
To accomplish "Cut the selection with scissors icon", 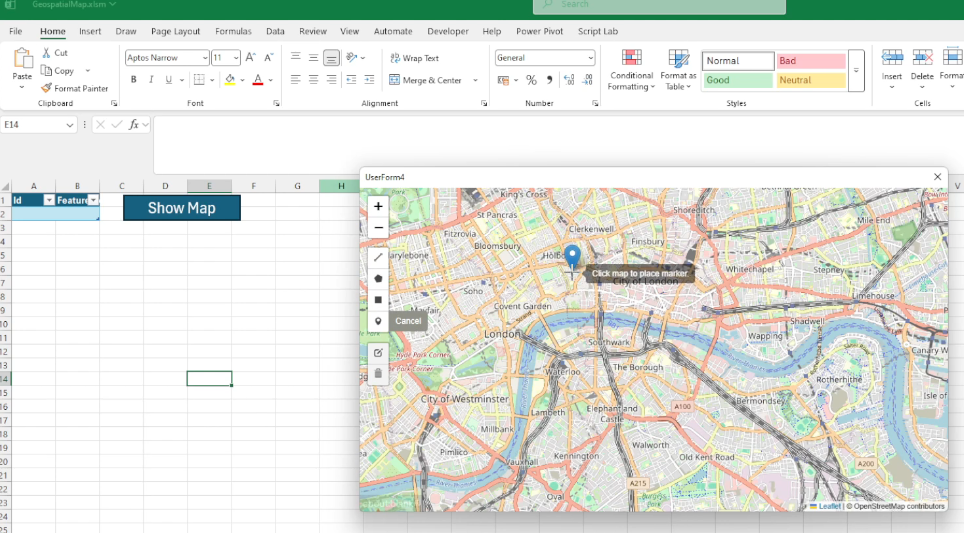I will point(46,53).
